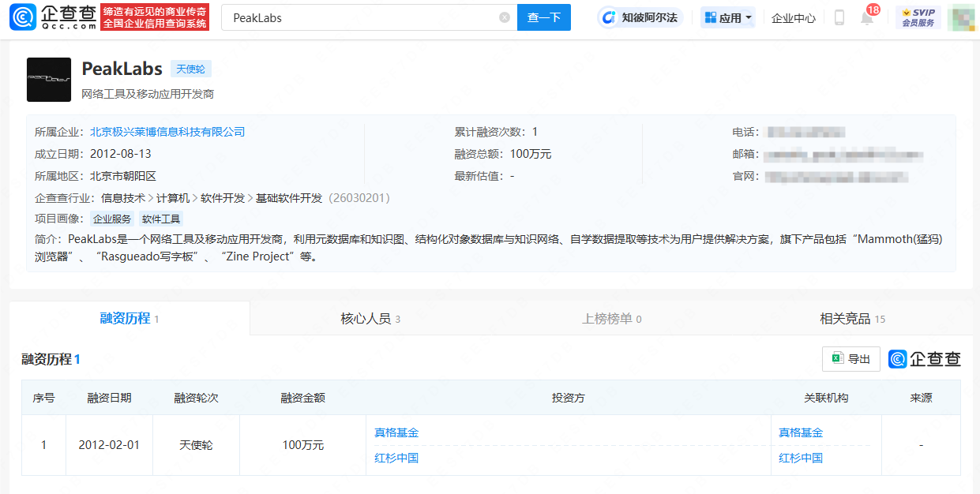Open 北京极兴莱博信息科技有限公司 company link
Screen dimensions: 980x494
[167, 132]
